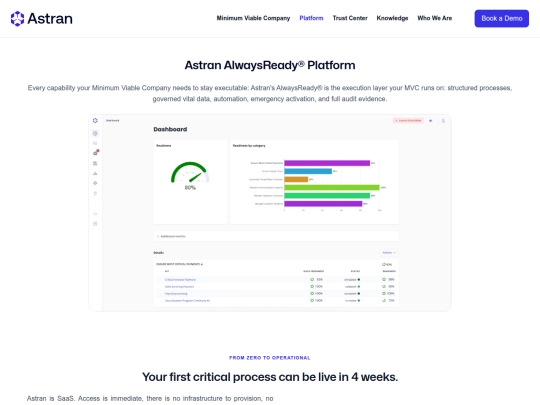
Task: Click the 'FROM ZERO TO OPERATIONAL' label
Action: (x=270, y=358)
